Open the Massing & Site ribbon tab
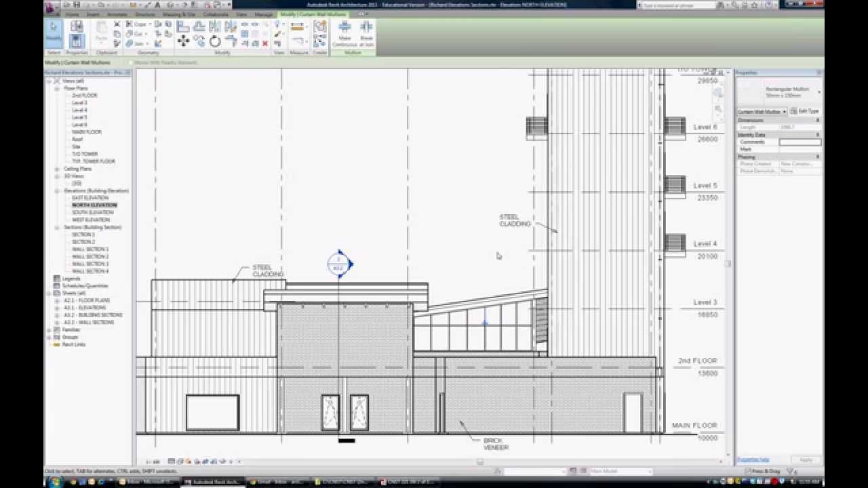 point(178,14)
